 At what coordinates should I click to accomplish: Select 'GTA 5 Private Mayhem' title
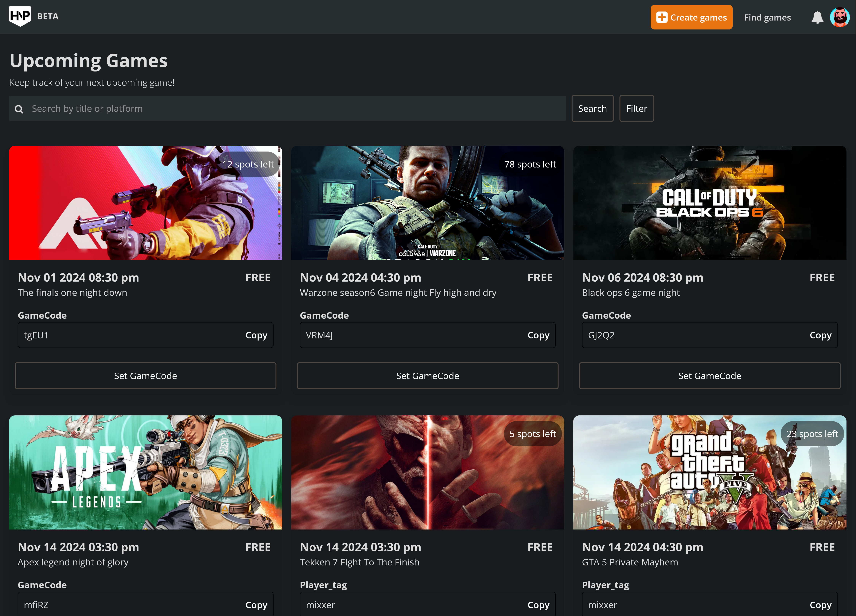coord(630,562)
